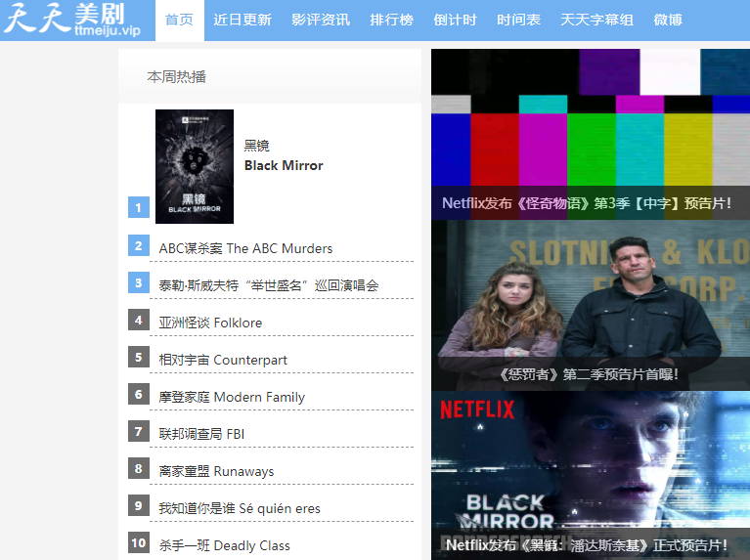Open the 倒计时 page
This screenshot has height=560, width=750.
(x=456, y=21)
